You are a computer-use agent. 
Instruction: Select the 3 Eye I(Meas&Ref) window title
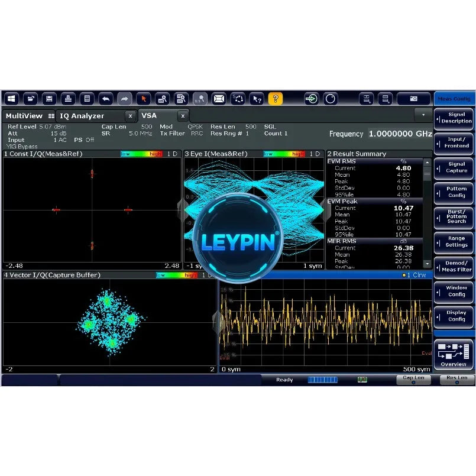(x=216, y=154)
